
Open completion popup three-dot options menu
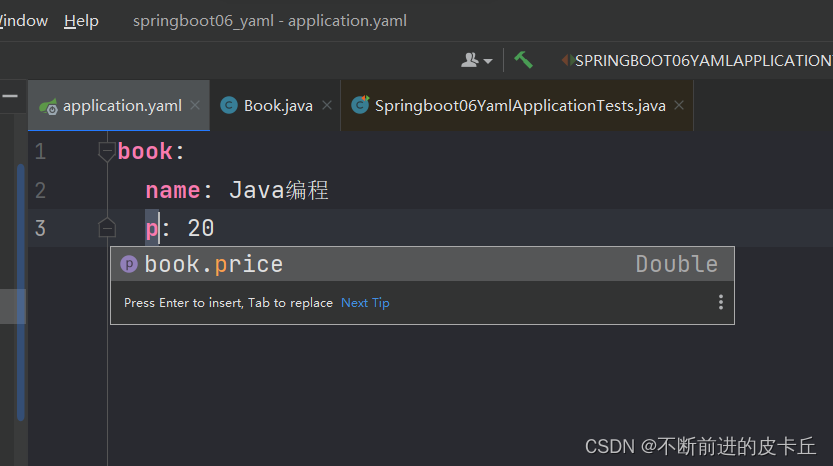[720, 302]
